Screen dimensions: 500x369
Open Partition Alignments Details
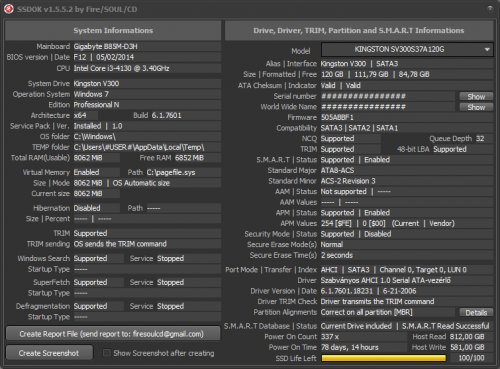point(476,312)
